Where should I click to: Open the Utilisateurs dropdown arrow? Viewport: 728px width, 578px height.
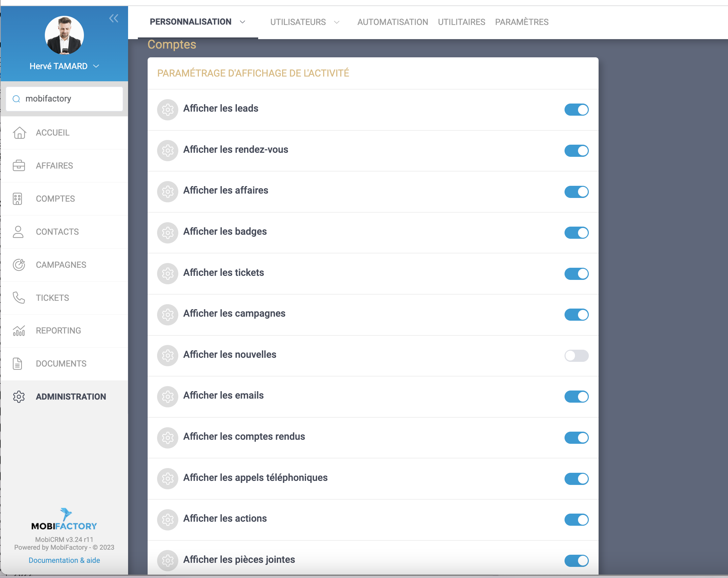[x=337, y=22]
